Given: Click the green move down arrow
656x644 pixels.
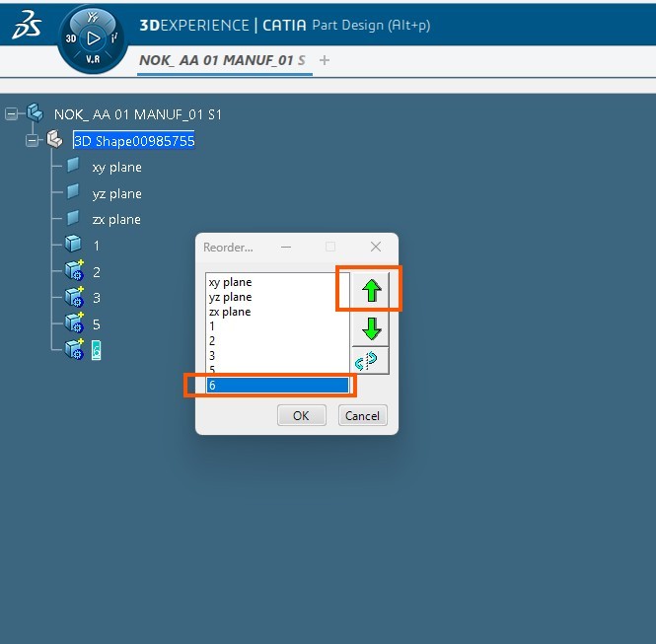Looking at the screenshot, I should (x=371, y=328).
